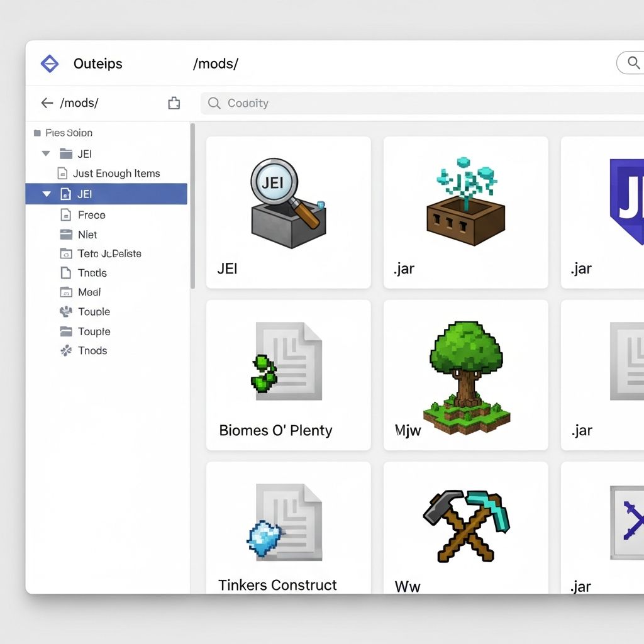644x644 pixels.
Task: Click the Ww caption on tools card
Action: point(408,587)
